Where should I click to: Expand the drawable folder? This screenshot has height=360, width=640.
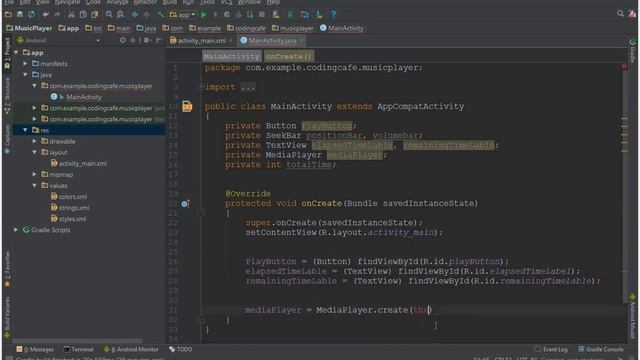tap(34, 141)
